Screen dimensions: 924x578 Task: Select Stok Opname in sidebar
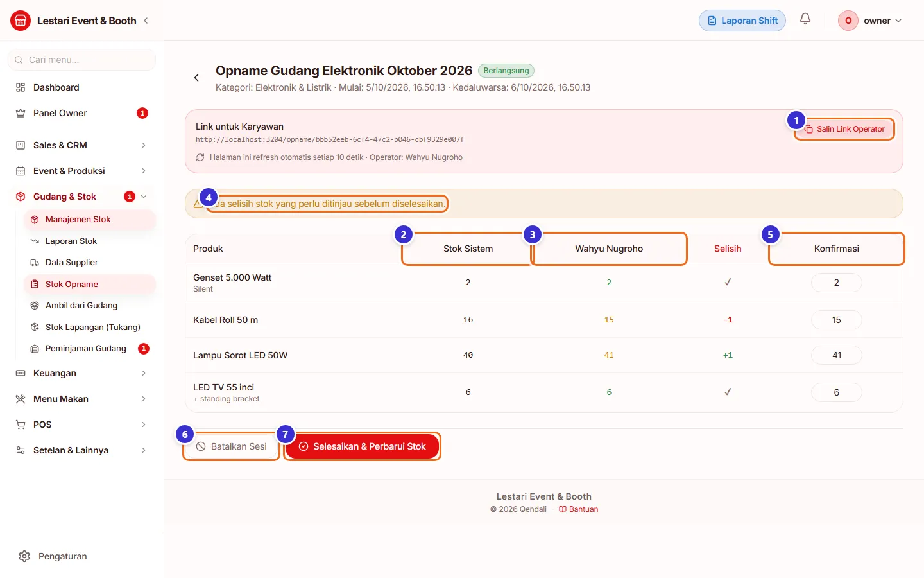[x=90, y=285]
